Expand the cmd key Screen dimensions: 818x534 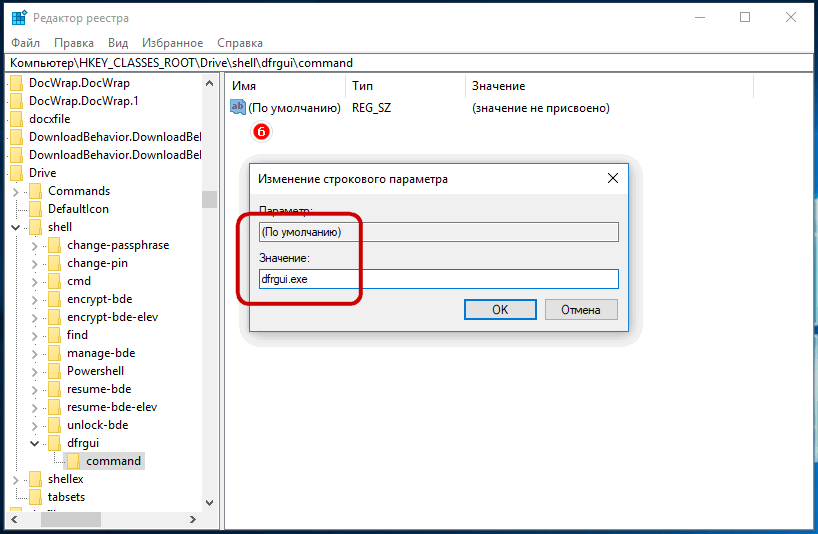click(34, 282)
